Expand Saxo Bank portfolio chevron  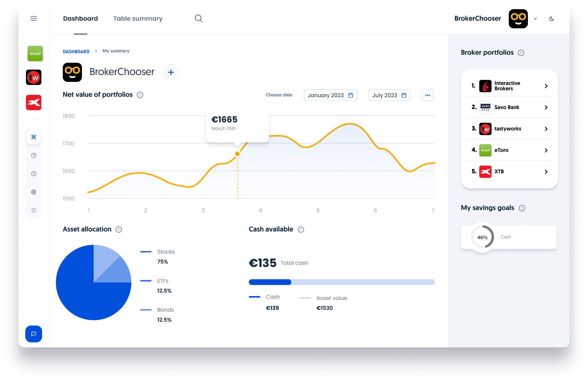pos(546,107)
